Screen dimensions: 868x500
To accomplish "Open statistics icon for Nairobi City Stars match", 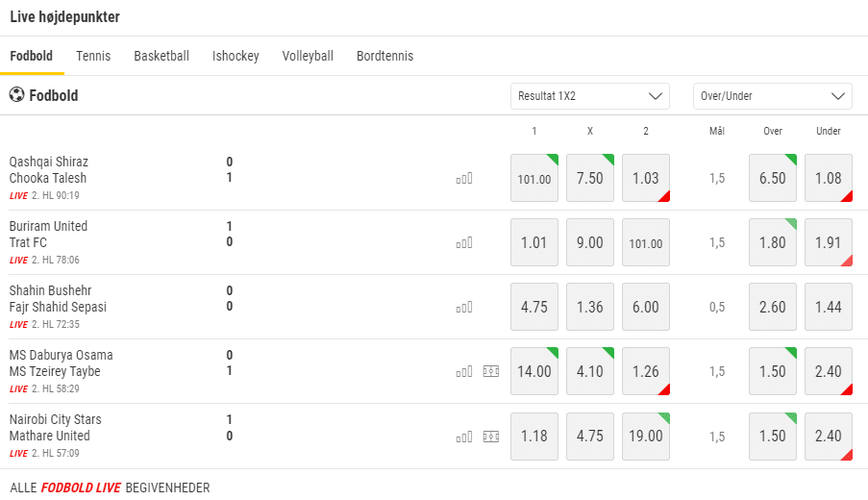I will point(464,436).
